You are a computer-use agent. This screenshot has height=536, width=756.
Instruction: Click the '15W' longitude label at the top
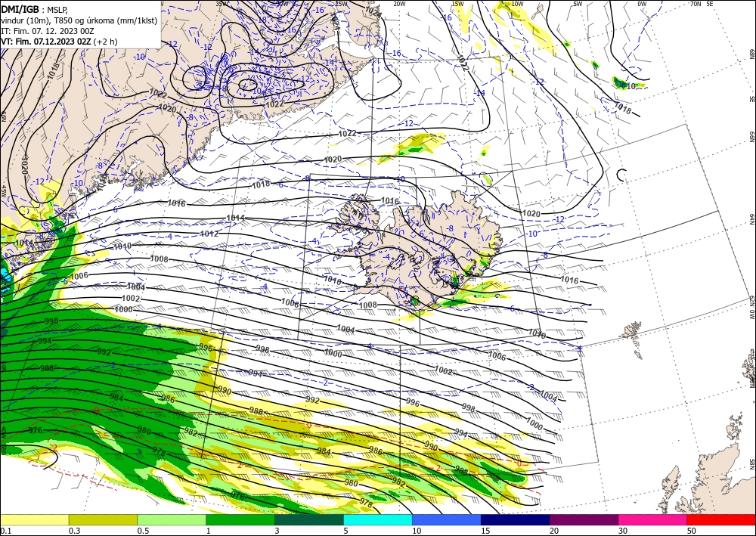click(457, 4)
